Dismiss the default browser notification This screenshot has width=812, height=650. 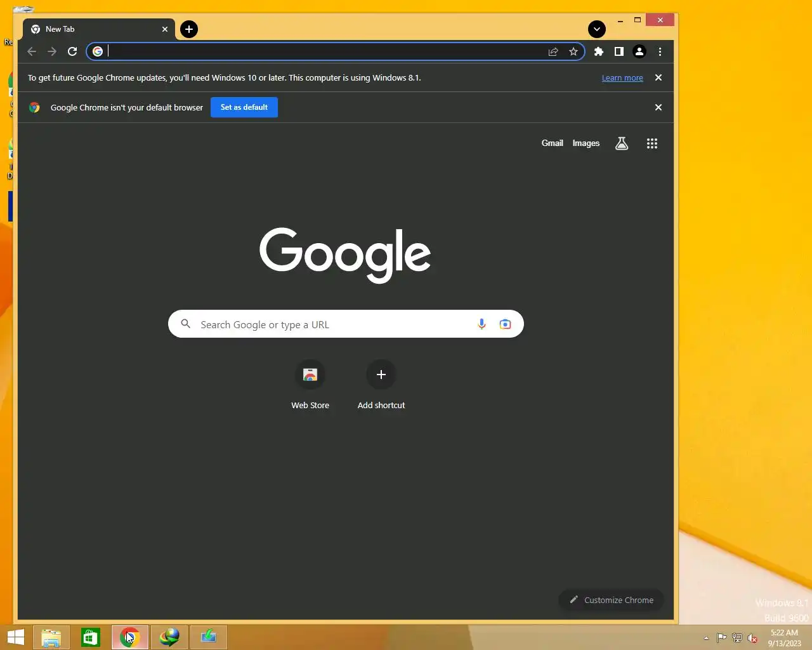click(x=658, y=107)
